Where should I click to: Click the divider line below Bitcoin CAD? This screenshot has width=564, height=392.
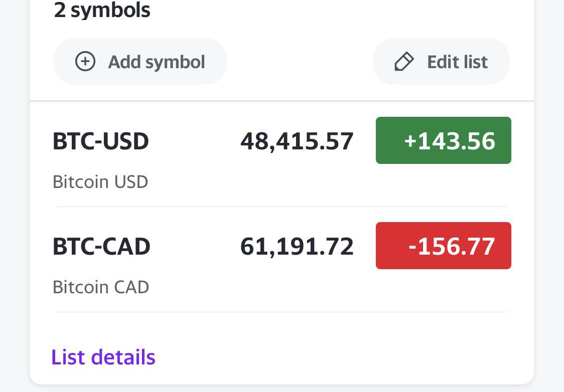(281, 312)
